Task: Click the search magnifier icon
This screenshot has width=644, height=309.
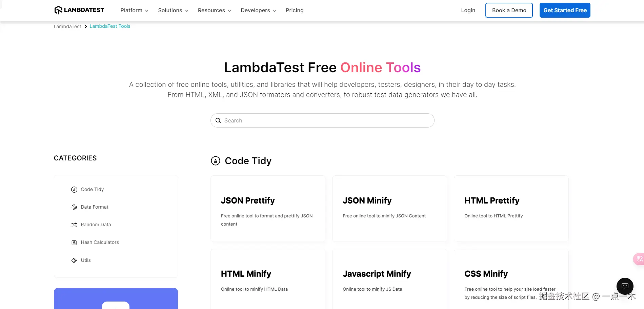Action: pyautogui.click(x=218, y=120)
